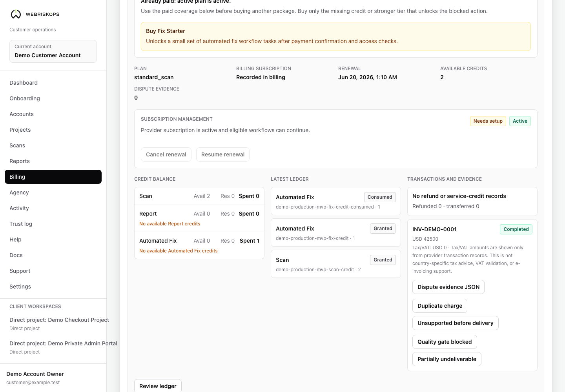Click the 'No refund or service-credit records' card

(x=472, y=201)
